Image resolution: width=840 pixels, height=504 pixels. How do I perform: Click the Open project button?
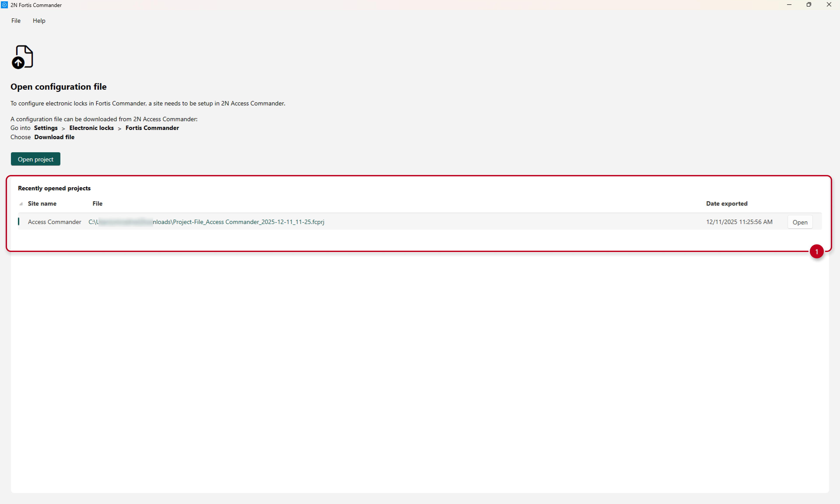(x=36, y=159)
